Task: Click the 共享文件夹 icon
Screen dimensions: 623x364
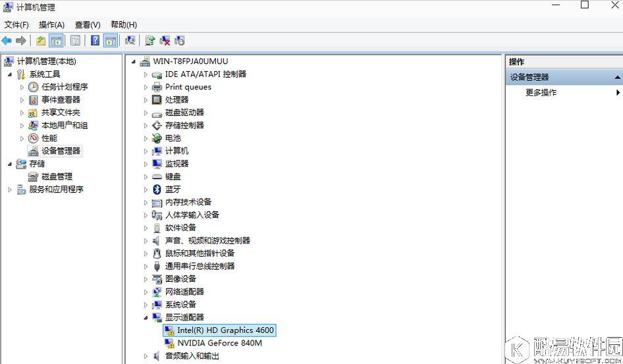Action: [34, 113]
